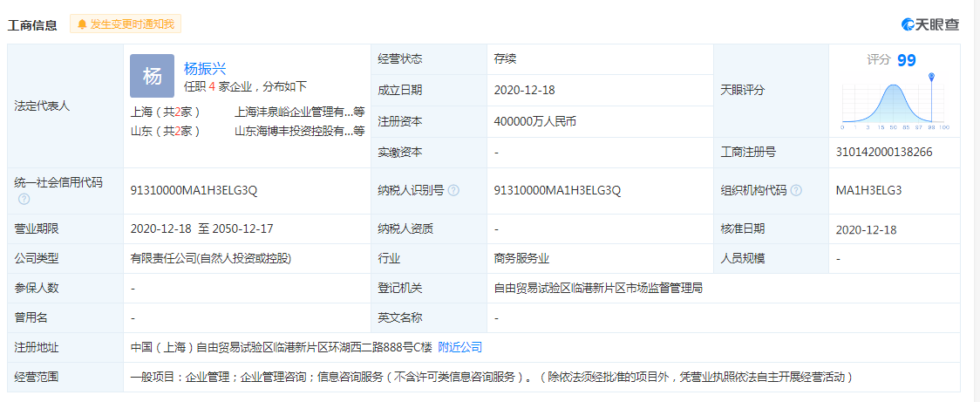This screenshot has width=980, height=402.
Task: Open the help icon beside 纳税人识别号
Action: tap(453, 191)
